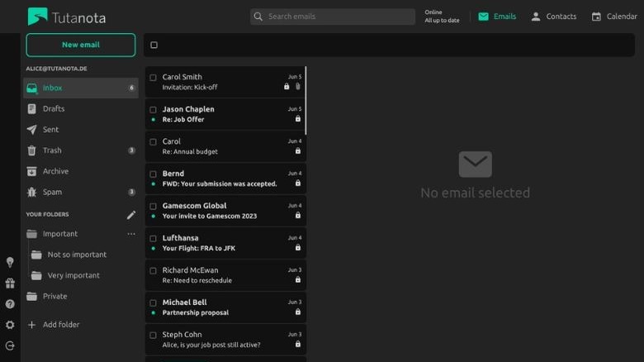
Task: Open Jason Chaplen's Job Offer email
Action: click(225, 114)
